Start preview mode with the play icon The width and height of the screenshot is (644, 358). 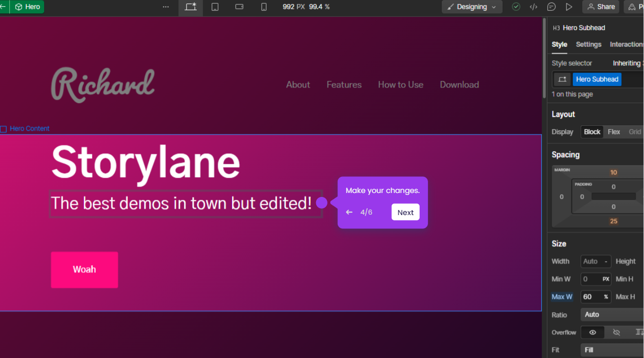(569, 7)
